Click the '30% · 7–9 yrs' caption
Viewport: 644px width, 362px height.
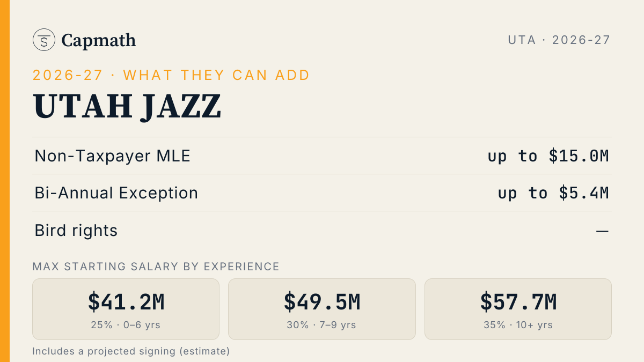(322, 325)
